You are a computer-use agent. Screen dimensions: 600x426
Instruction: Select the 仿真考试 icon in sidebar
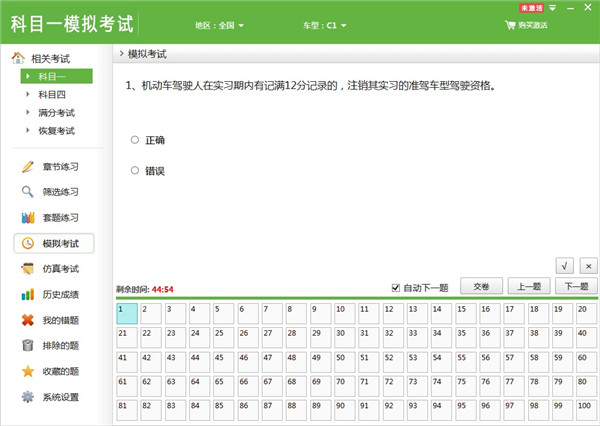[28, 269]
